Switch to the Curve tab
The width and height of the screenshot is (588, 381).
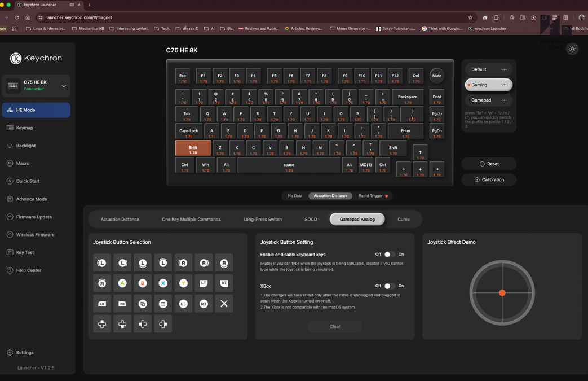coord(404,219)
